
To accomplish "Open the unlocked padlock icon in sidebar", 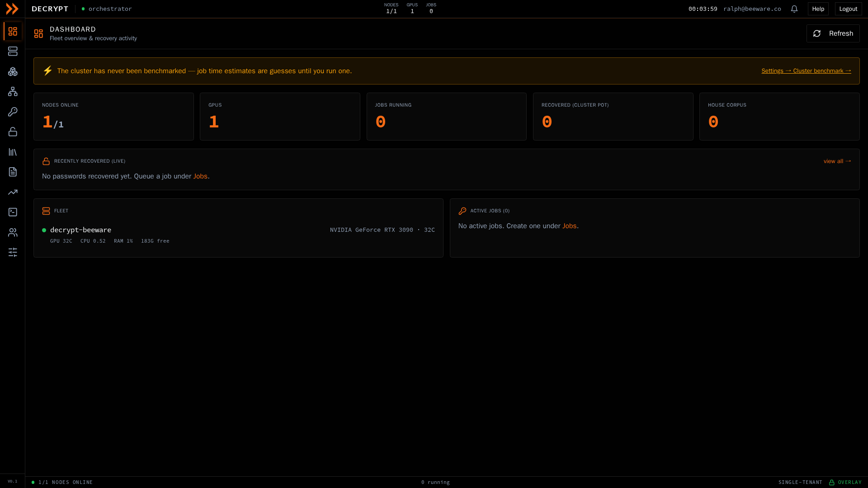I will pyautogui.click(x=13, y=132).
